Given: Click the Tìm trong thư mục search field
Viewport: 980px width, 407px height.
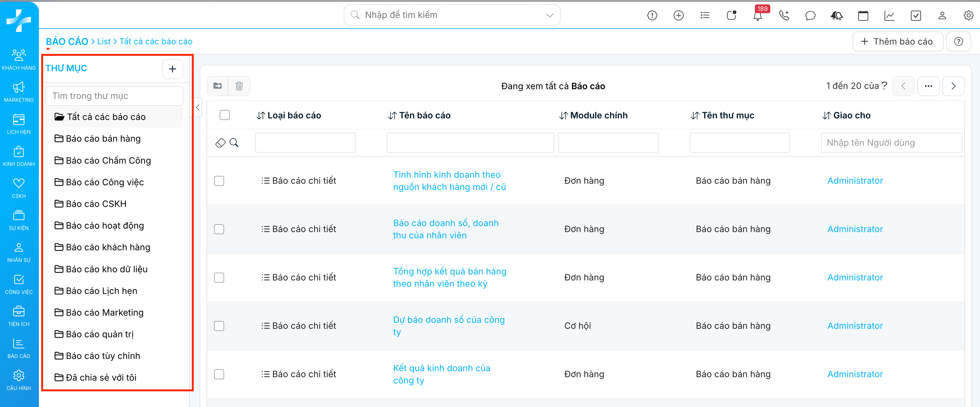Looking at the screenshot, I should click(x=114, y=96).
